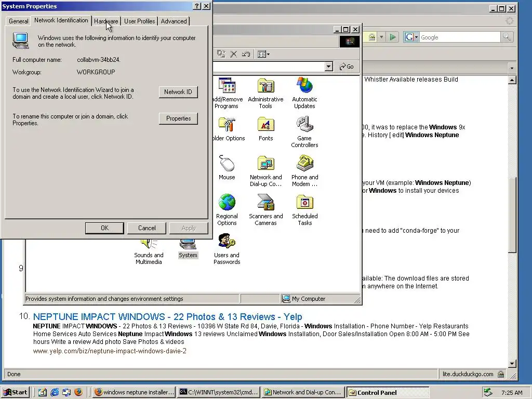Open the Views dropdown in Control Panel toolbar
532x399 pixels.
click(263, 54)
